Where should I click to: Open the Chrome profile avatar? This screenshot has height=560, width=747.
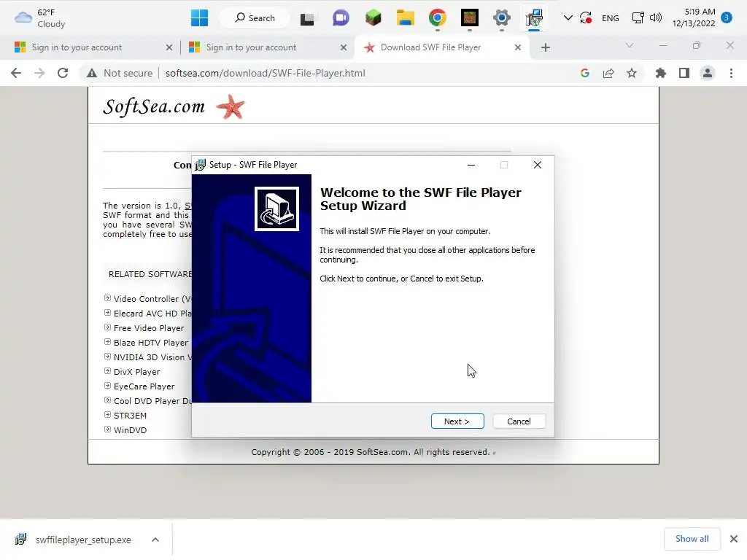click(x=708, y=74)
